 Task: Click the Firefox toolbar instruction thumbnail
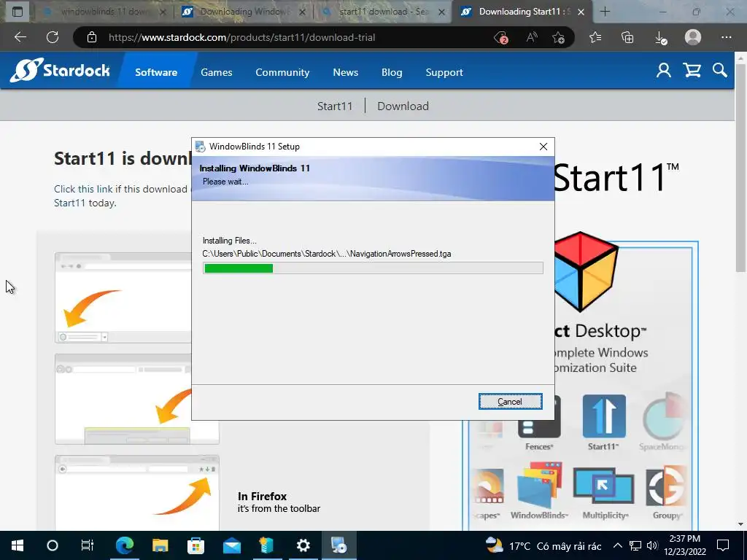[136, 492]
